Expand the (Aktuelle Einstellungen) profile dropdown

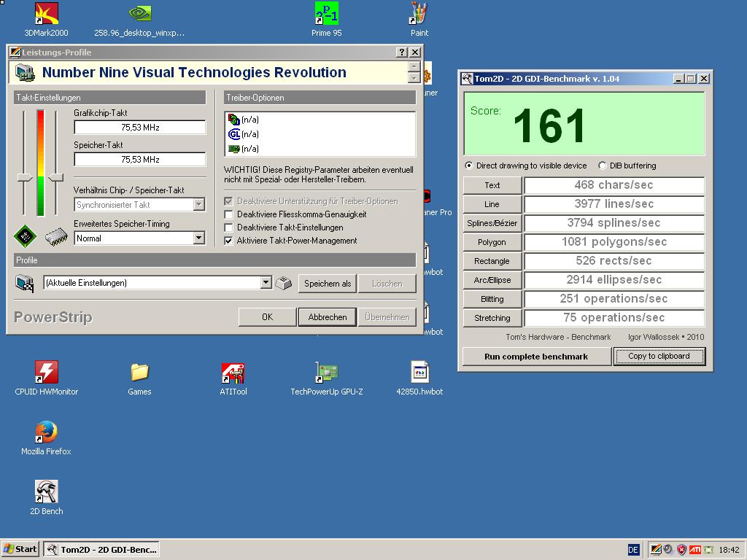pos(266,282)
